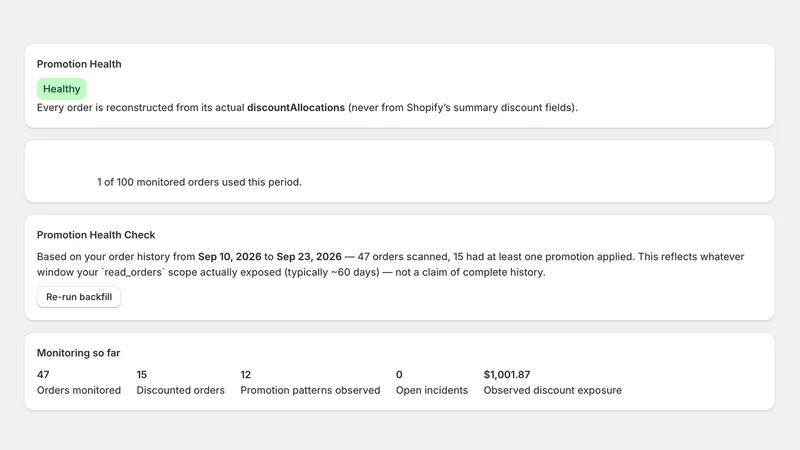Click the Orders monitored label
Viewport: 800px width, 450px height.
pos(79,390)
